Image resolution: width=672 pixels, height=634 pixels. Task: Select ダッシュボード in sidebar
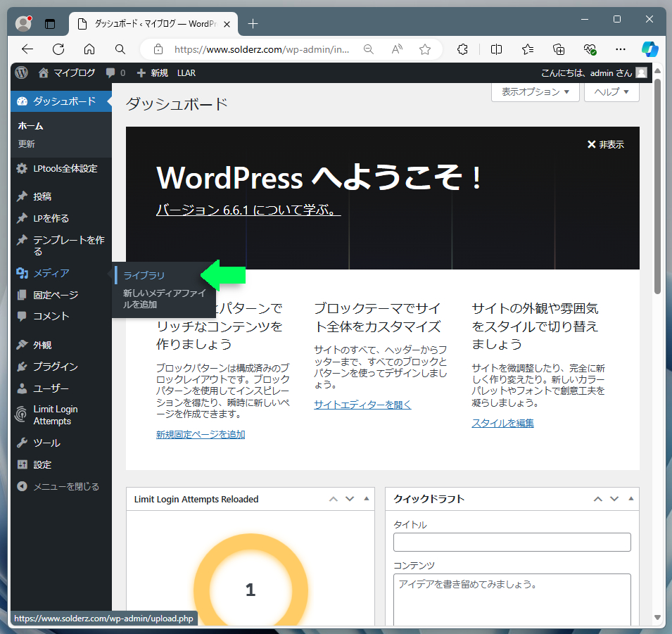(61, 101)
